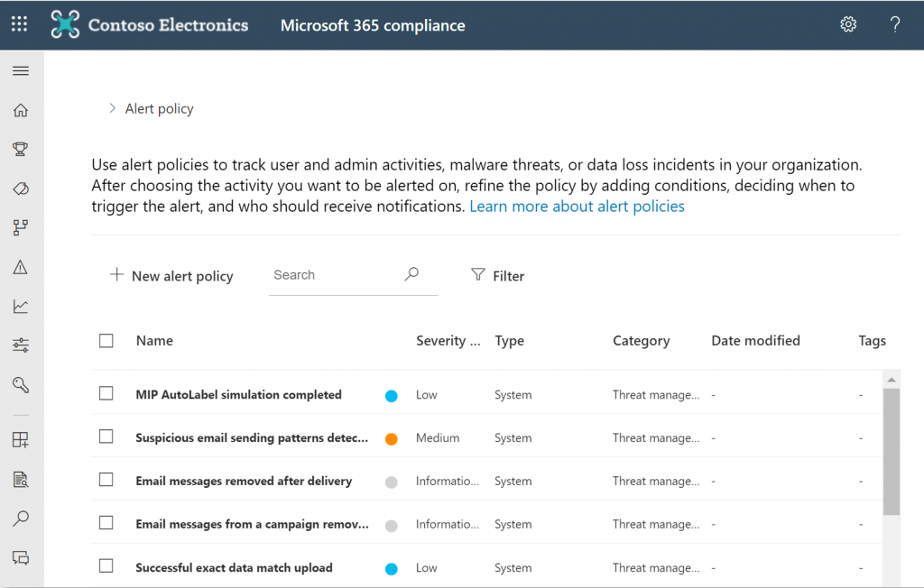Click the policy list scrollbar thumb

coord(891,452)
